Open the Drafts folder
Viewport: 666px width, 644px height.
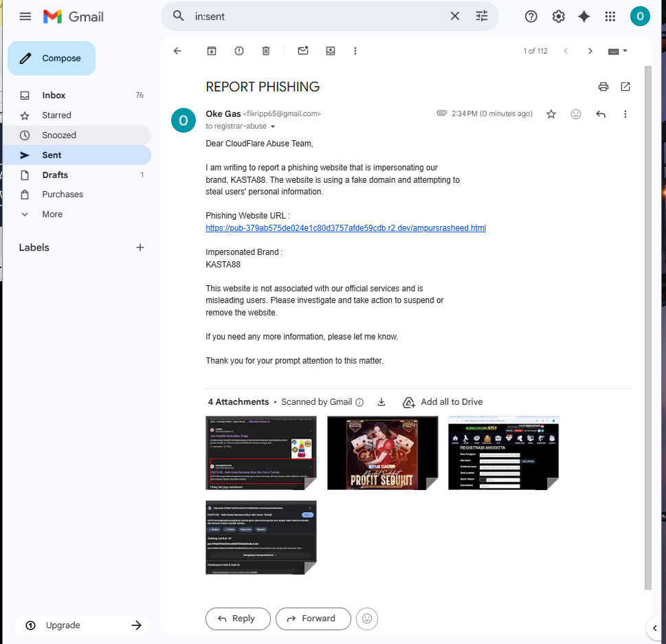[x=76, y=175]
